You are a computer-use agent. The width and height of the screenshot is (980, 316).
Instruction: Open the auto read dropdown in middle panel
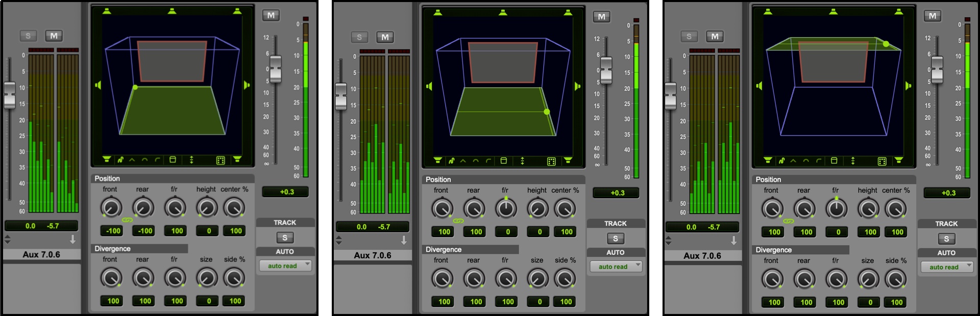coord(616,267)
